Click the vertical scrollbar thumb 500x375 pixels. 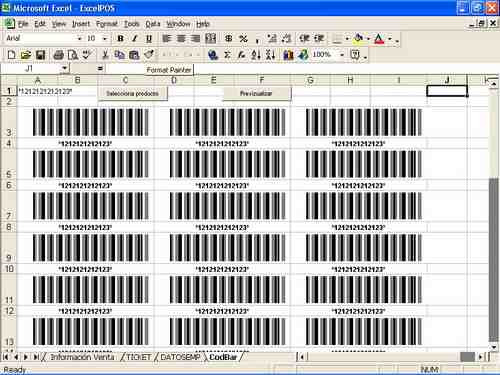[x=494, y=260]
